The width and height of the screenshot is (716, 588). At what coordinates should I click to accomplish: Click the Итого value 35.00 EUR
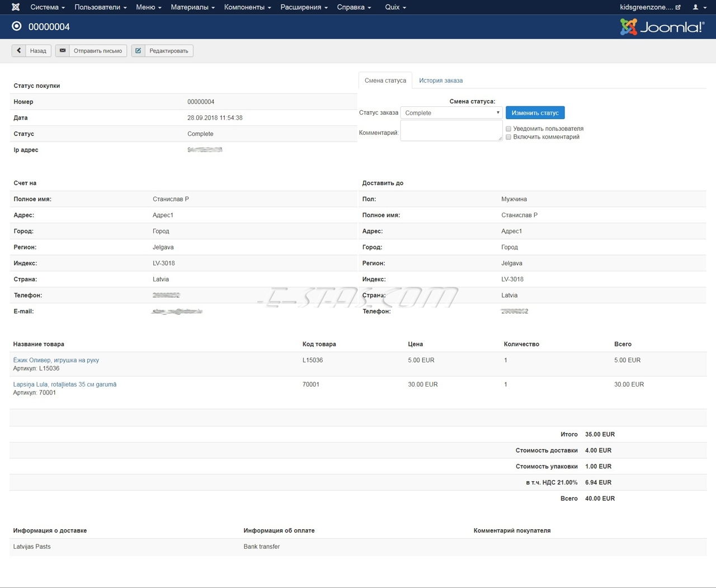(600, 434)
